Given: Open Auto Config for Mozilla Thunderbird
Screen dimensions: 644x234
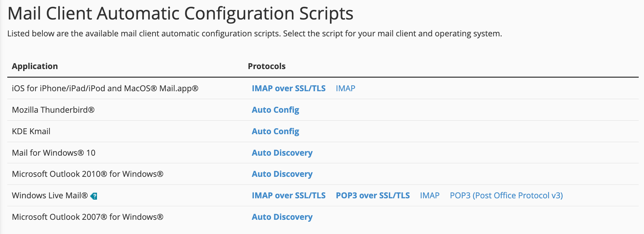Looking at the screenshot, I should [275, 110].
